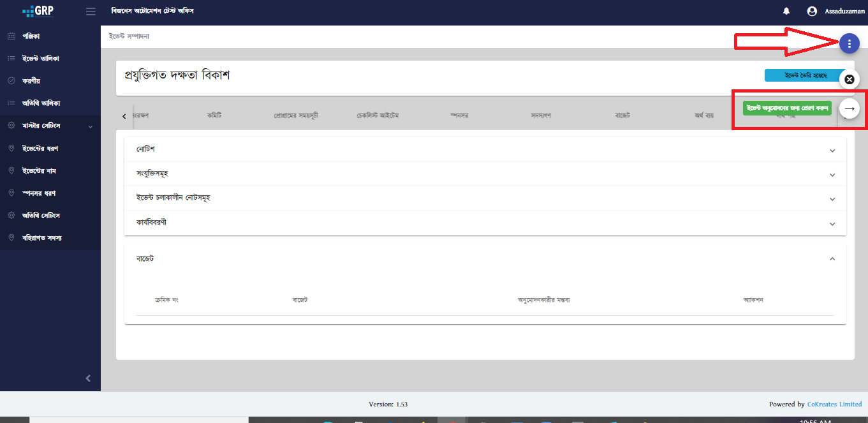
Task: Click the Version: 1.53 footer text
Action: click(388, 404)
